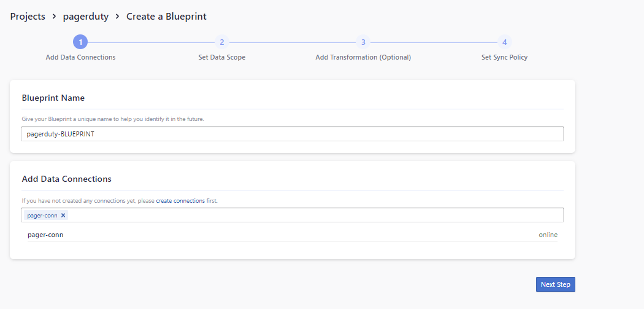Click the Add Data Connections step label under circle 1
The width and height of the screenshot is (644, 309).
[80, 57]
